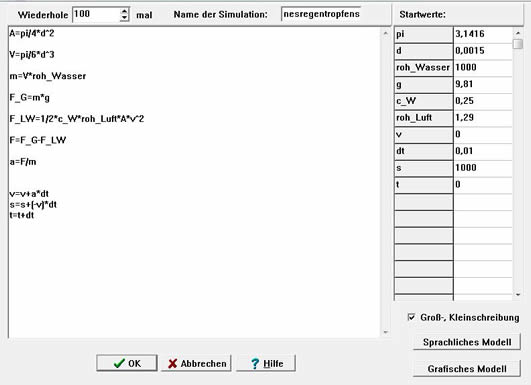Click the equation line m=V*roh_Wasser

point(47,76)
